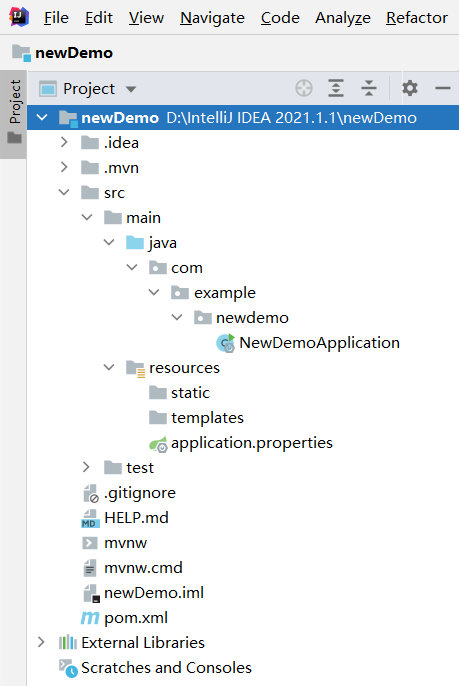Hide the Project tool window with minus icon
The height and width of the screenshot is (686, 459).
tap(443, 88)
